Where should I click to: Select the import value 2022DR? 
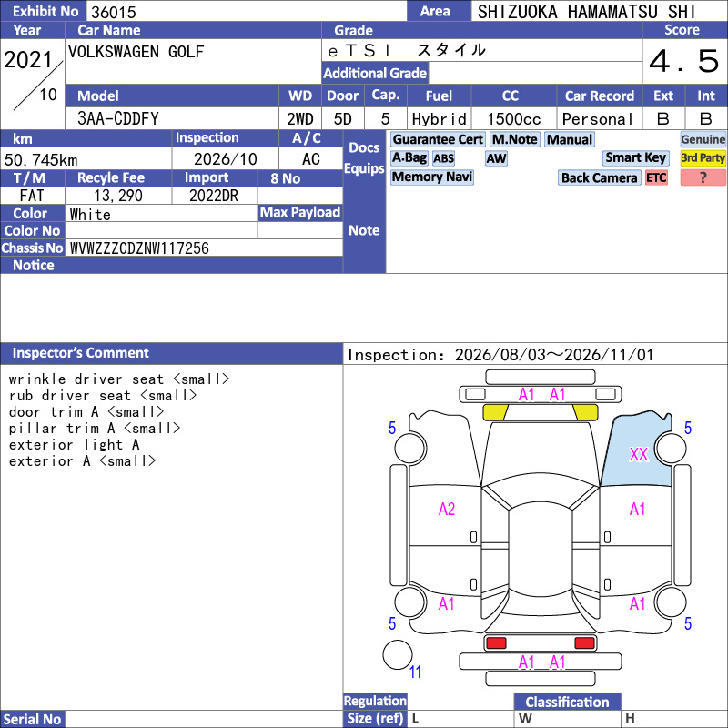point(214,196)
